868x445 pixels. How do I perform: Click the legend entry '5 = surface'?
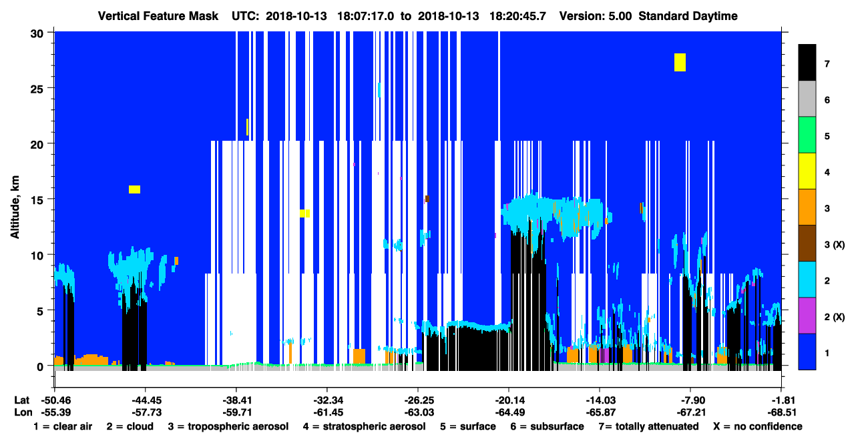[x=467, y=426]
